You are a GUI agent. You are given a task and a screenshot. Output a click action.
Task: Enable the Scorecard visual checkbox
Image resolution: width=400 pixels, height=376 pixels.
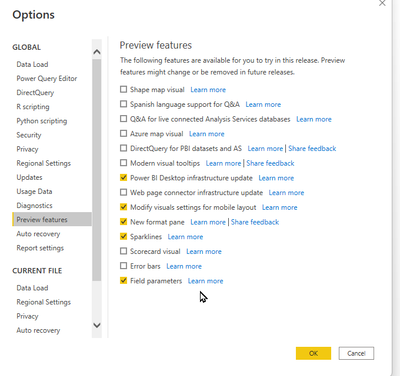(x=123, y=251)
